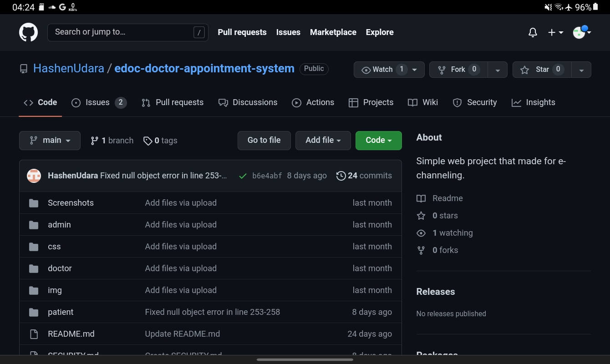Open the green Code clone dropdown
610x364 pixels.
(379, 141)
